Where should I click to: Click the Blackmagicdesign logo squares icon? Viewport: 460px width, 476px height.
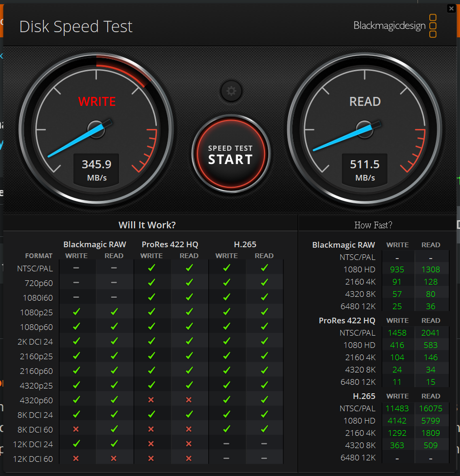[x=433, y=26]
